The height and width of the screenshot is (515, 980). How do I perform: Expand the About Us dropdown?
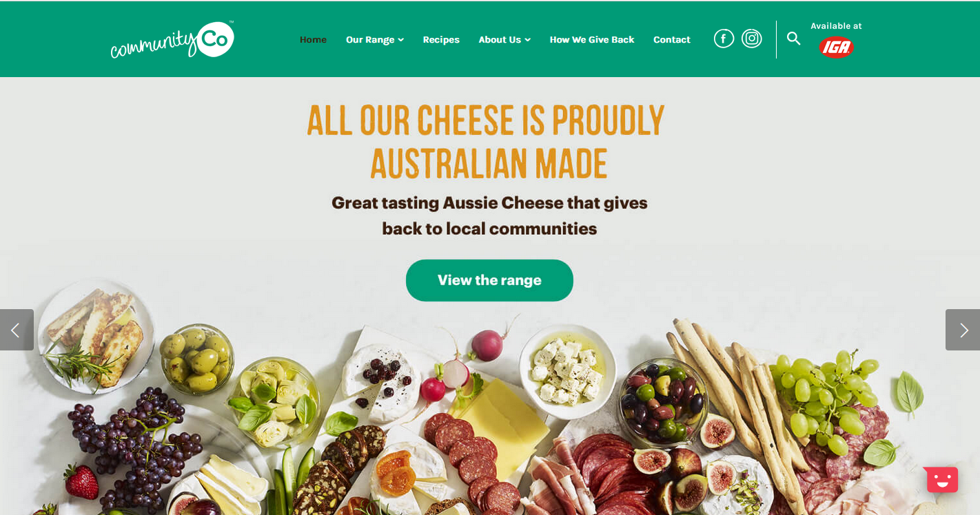pos(504,39)
